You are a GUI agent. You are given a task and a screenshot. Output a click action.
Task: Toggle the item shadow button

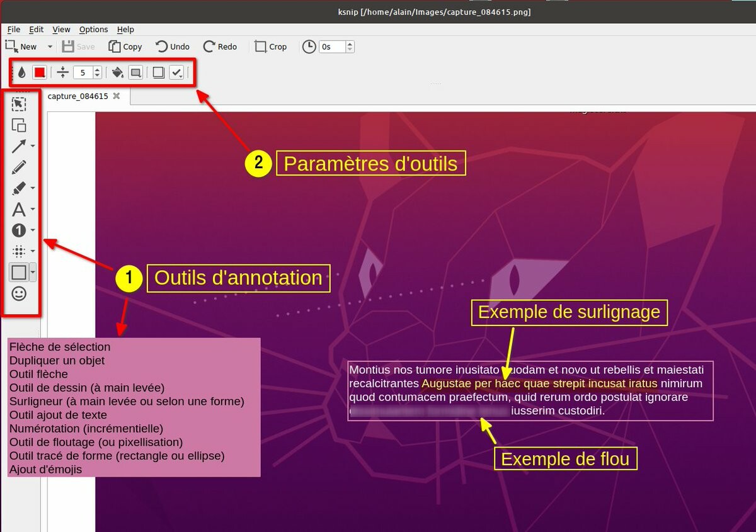tap(159, 72)
